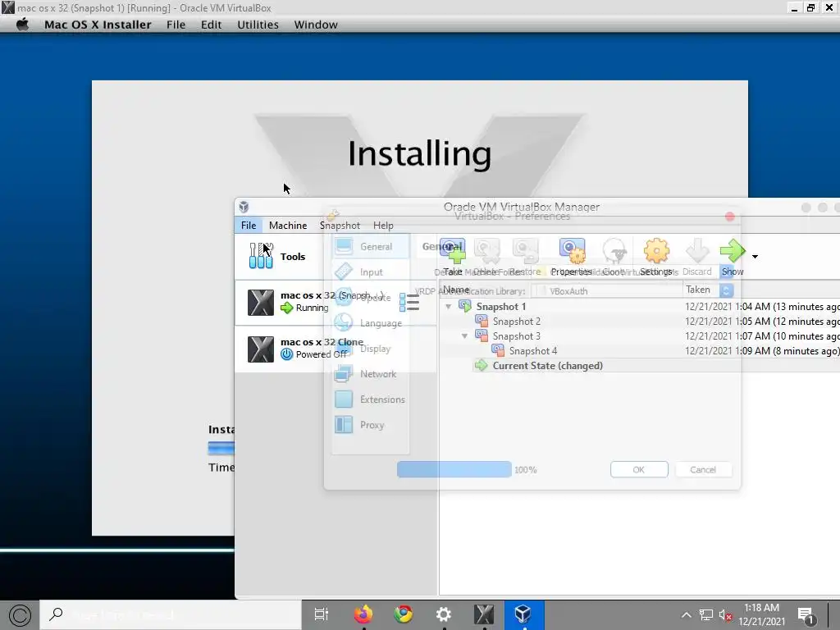Select Proxy in Preferences sidebar
840x630 pixels.
(370, 425)
